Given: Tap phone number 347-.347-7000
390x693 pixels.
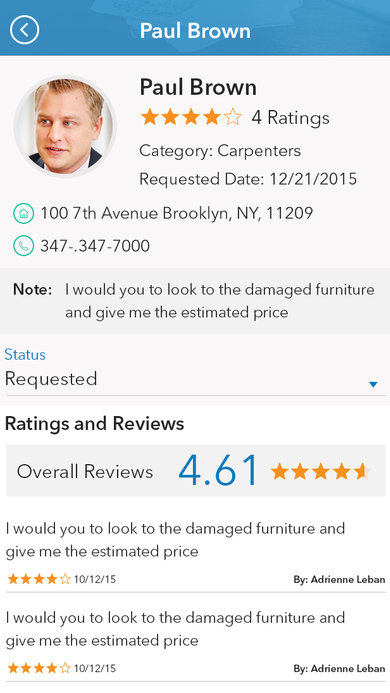Looking at the screenshot, I should [95, 246].
